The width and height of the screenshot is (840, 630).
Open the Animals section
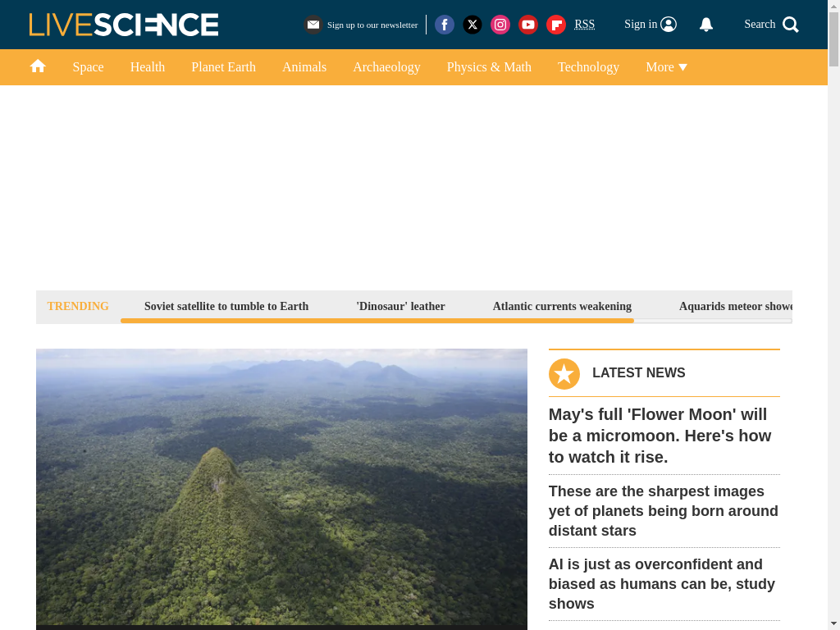click(x=304, y=67)
